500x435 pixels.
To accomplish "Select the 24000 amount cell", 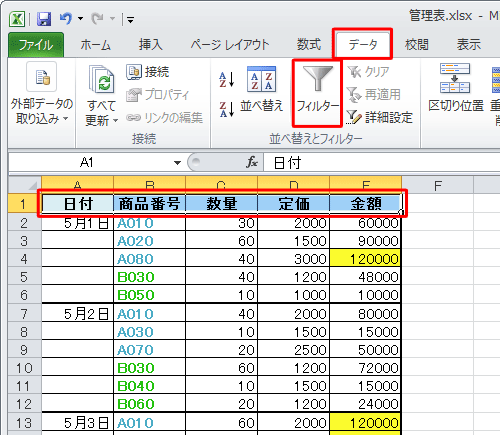I will 365,404.
